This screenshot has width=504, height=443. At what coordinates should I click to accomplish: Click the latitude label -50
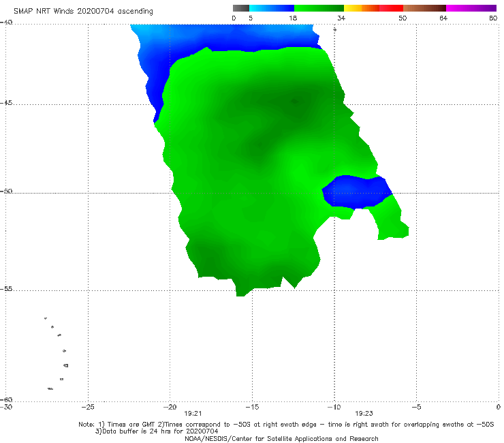coord(6,192)
